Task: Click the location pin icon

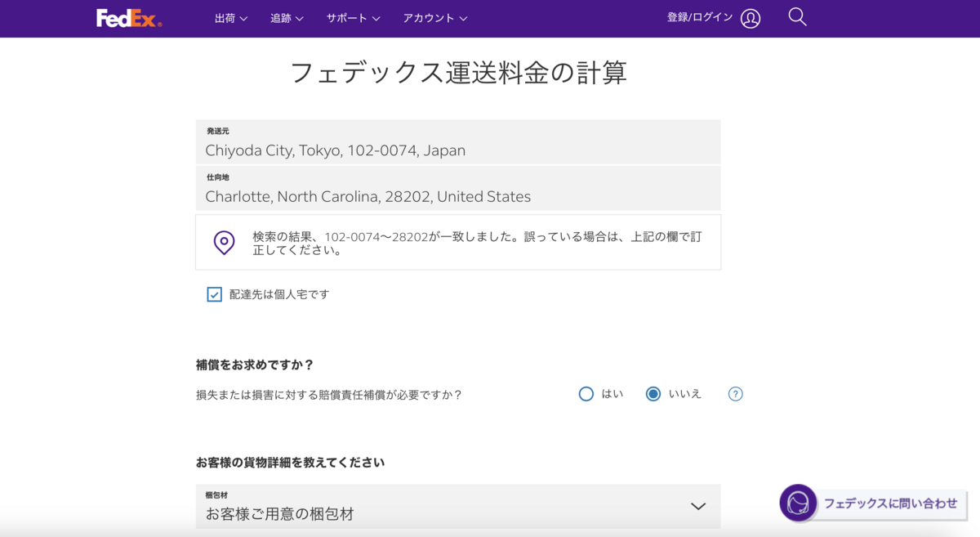Action: pyautogui.click(x=224, y=243)
